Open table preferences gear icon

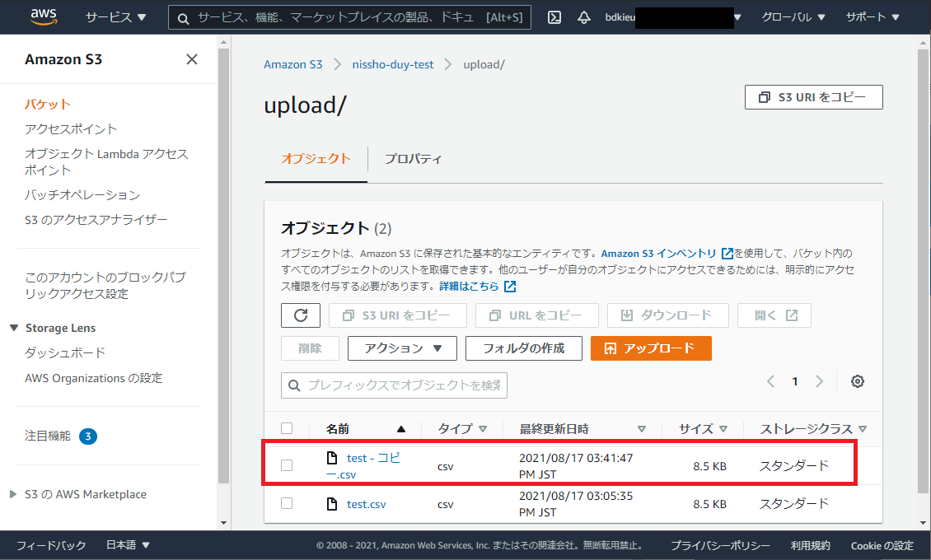(857, 381)
